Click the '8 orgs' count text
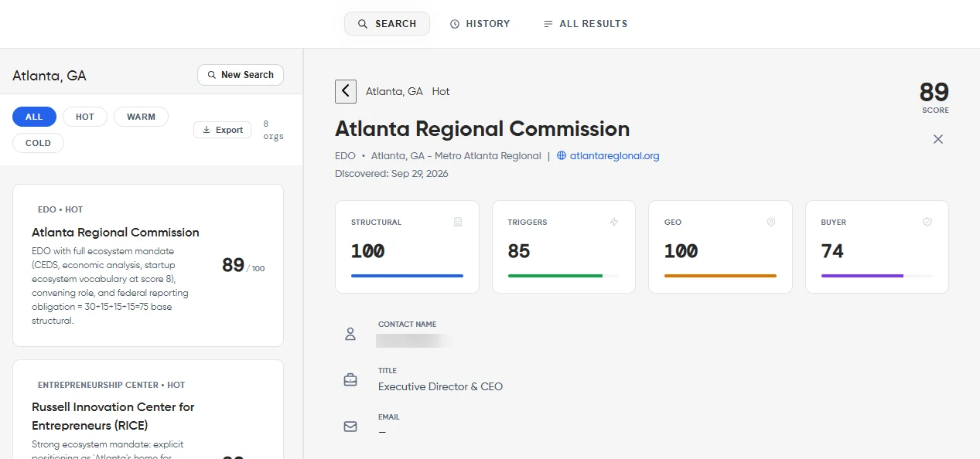This screenshot has width=980, height=459. tap(274, 130)
